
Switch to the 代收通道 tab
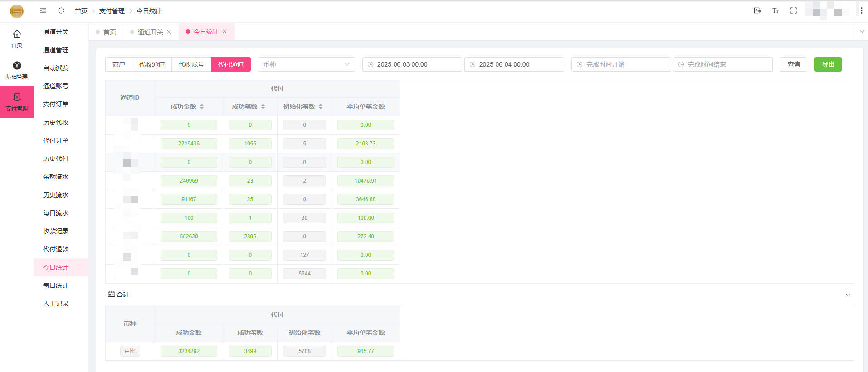click(152, 64)
